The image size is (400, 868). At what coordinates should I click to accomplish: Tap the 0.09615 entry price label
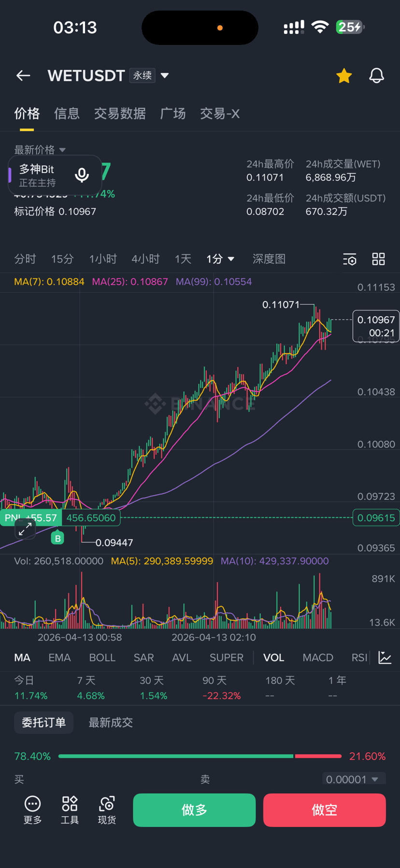coord(376,518)
